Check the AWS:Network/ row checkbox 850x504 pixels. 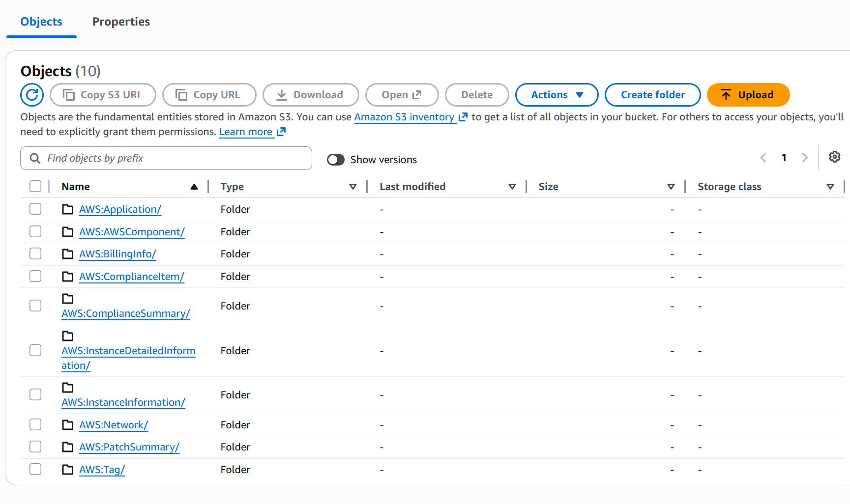tap(35, 424)
